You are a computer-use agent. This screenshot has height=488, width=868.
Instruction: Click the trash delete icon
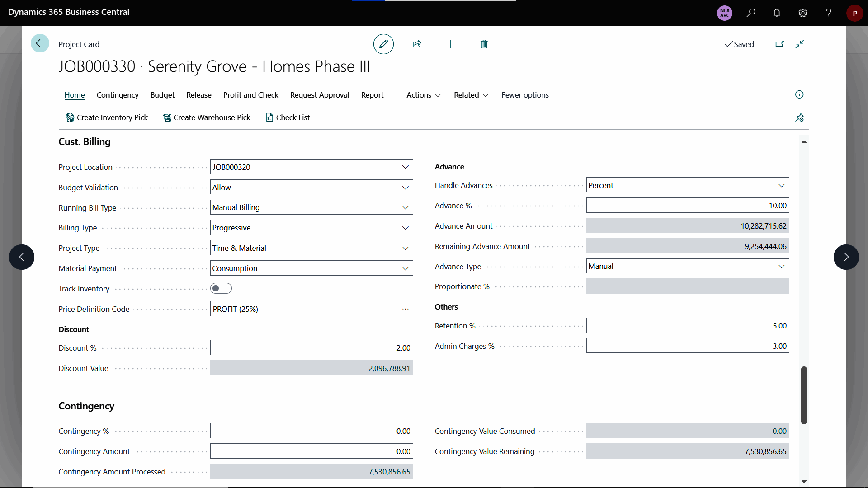[x=484, y=44]
